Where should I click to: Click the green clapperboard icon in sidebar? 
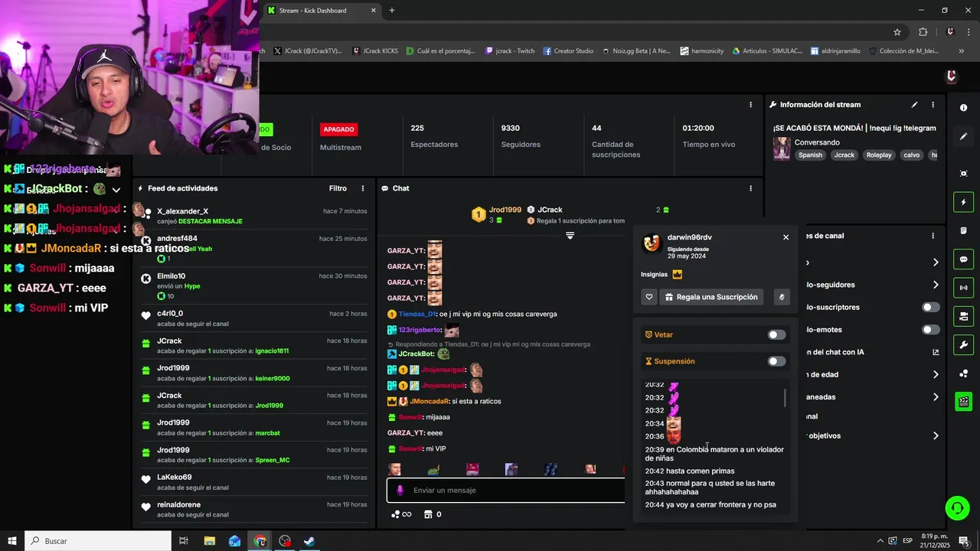(x=963, y=402)
